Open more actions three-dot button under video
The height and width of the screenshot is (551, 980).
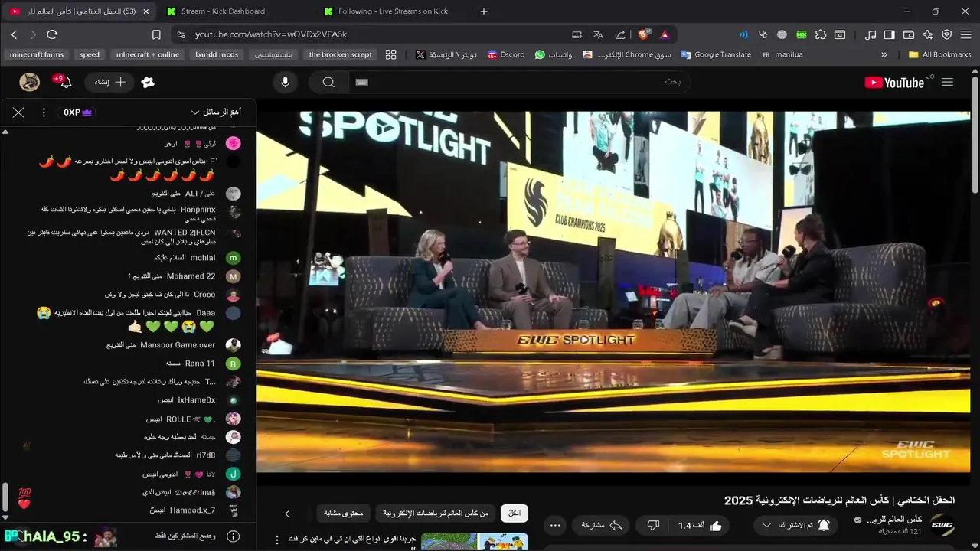pos(556,525)
